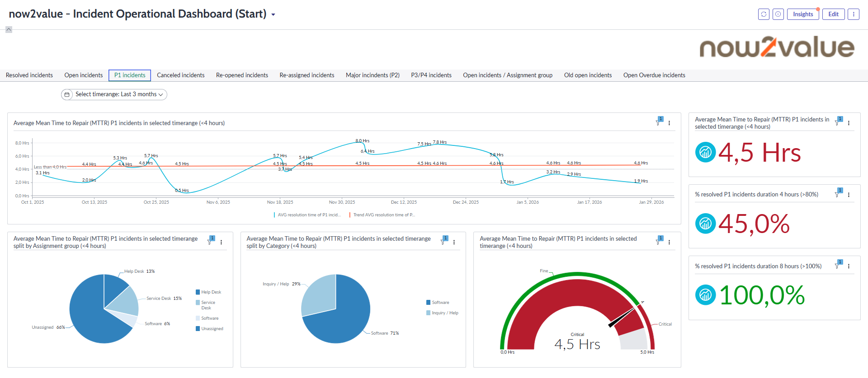Click the calendar icon in timerange selector
This screenshot has width=868, height=378.
[67, 94]
